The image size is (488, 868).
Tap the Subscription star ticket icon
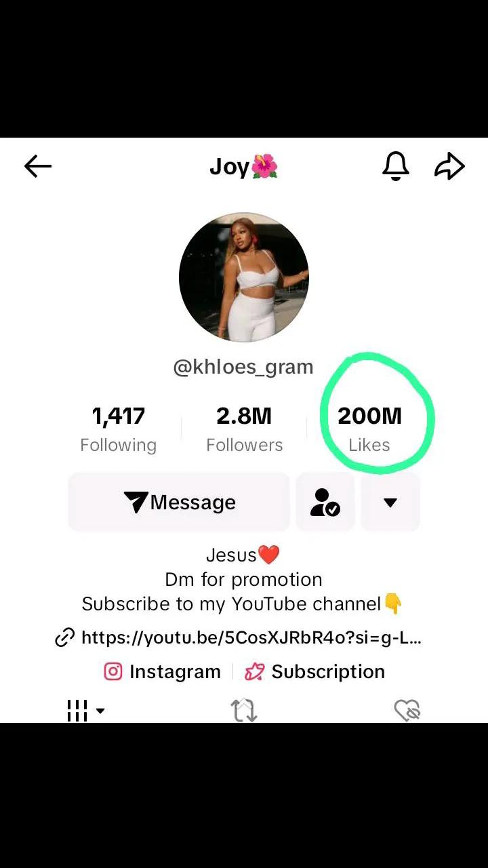(254, 671)
